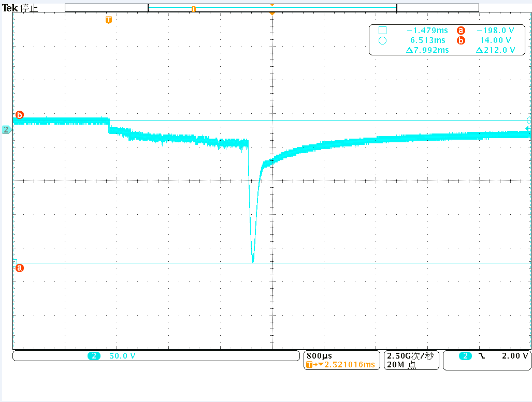The height and width of the screenshot is (402, 532).
Task: Click the trigger level arrow at right edge
Action: (x=527, y=128)
